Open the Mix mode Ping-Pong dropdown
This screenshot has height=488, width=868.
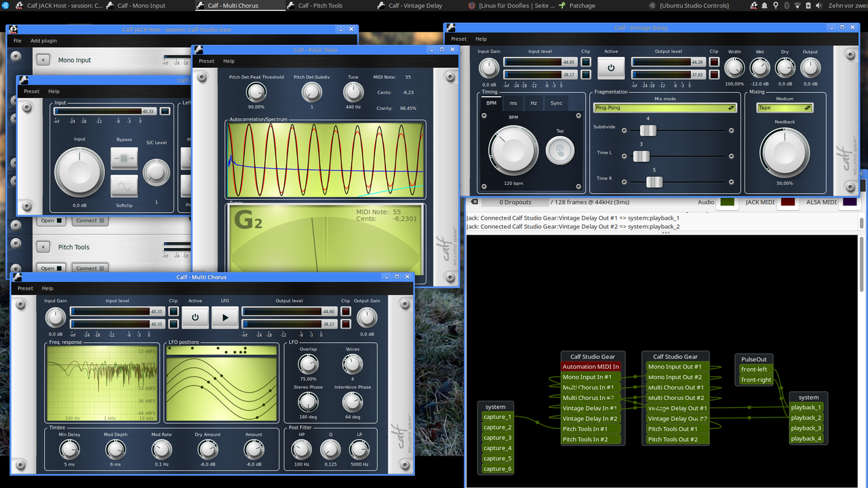coord(665,107)
